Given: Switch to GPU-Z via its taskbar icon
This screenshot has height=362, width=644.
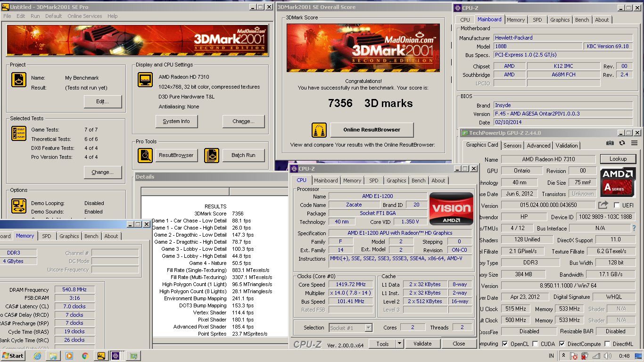Looking at the screenshot, I should pyautogui.click(x=134, y=356).
